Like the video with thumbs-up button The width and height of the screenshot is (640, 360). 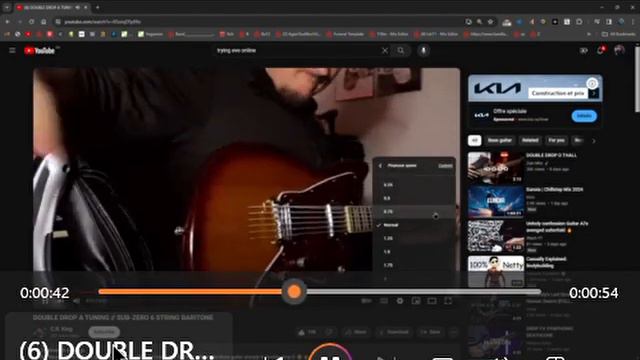[307, 332]
